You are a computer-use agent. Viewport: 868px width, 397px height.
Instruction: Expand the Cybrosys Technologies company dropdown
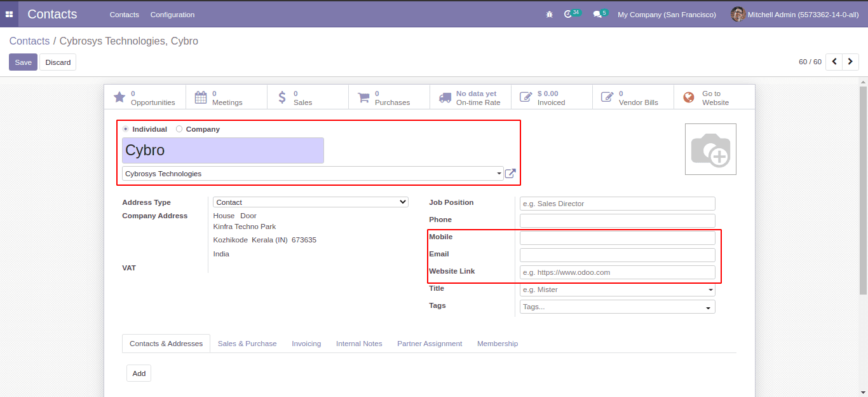pyautogui.click(x=499, y=174)
